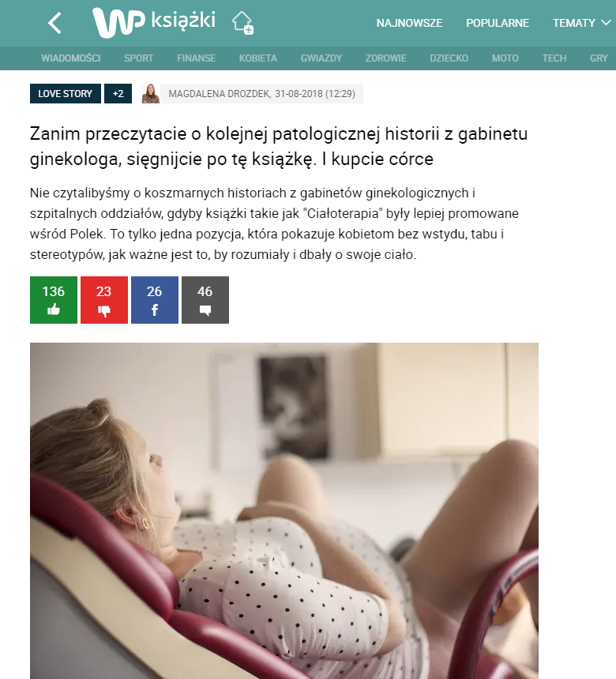Select the LOVE STORY tag

66,93
